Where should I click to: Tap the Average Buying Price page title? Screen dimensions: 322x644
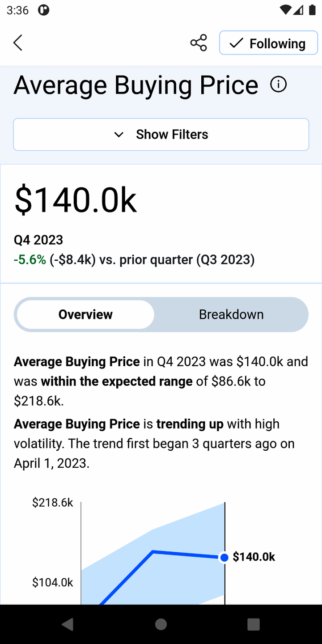tap(136, 85)
